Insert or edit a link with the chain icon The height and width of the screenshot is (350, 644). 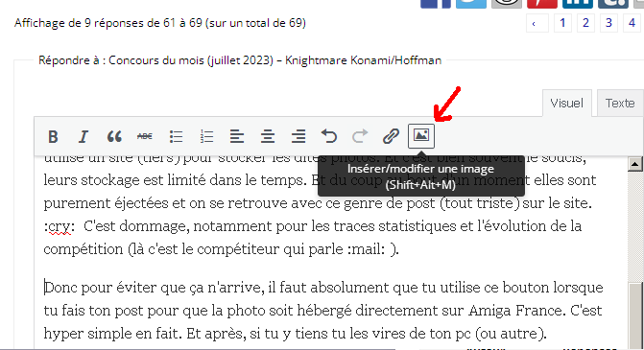click(x=391, y=136)
